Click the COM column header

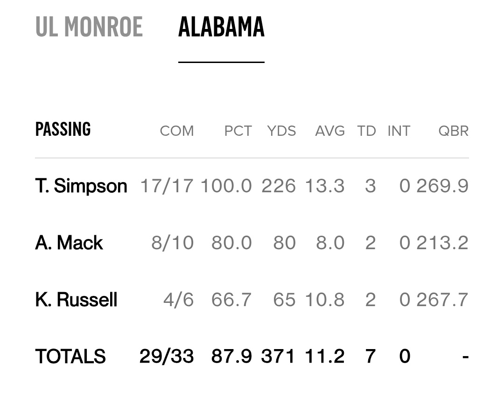pos(176,131)
